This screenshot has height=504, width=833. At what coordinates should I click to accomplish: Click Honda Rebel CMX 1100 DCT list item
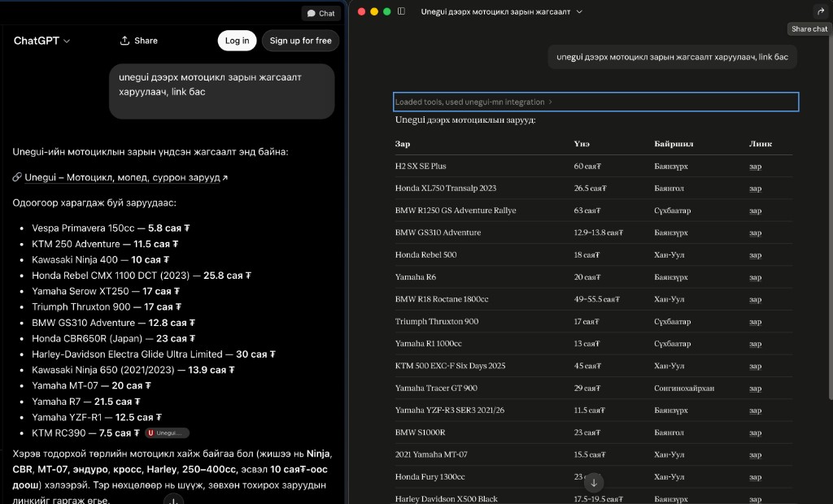pos(142,276)
